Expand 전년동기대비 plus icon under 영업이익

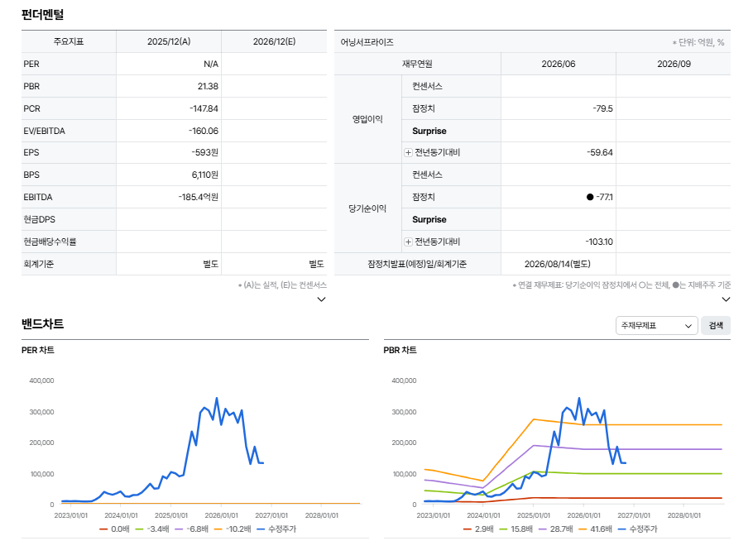click(x=408, y=152)
